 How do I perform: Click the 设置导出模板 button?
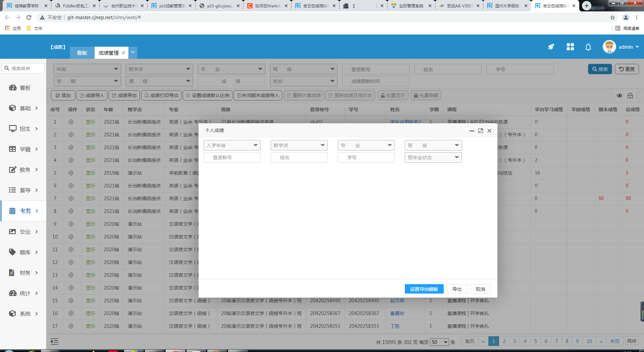(x=424, y=289)
